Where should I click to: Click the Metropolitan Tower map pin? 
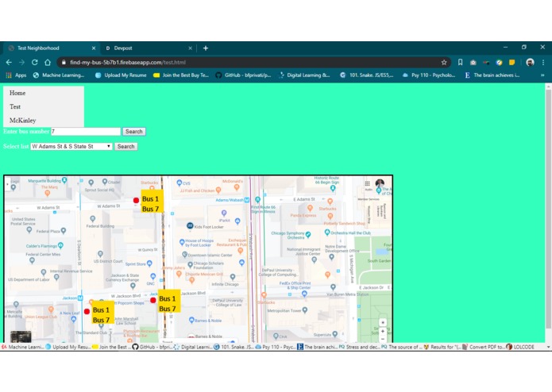point(305,309)
